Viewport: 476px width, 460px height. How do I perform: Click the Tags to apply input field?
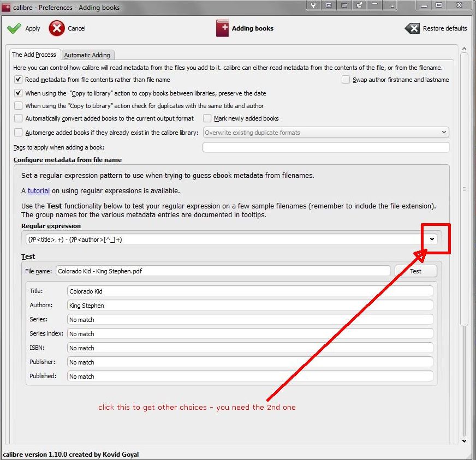pyautogui.click(x=326, y=147)
